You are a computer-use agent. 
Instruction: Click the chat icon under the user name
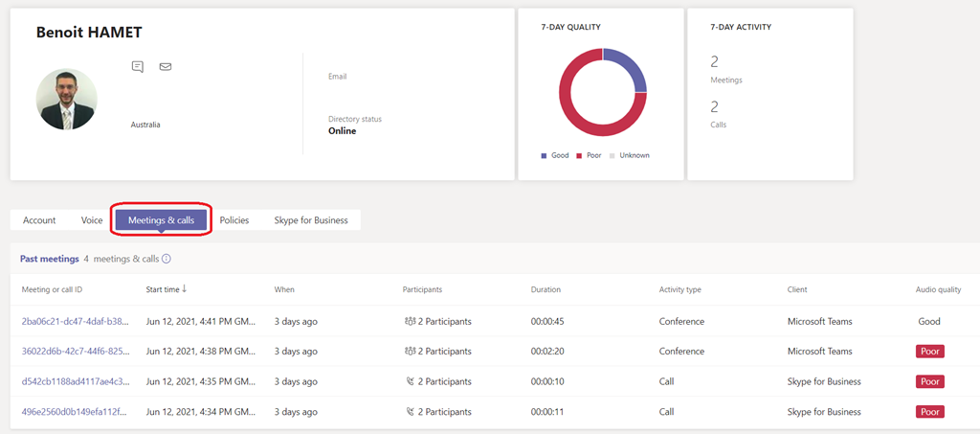[138, 67]
